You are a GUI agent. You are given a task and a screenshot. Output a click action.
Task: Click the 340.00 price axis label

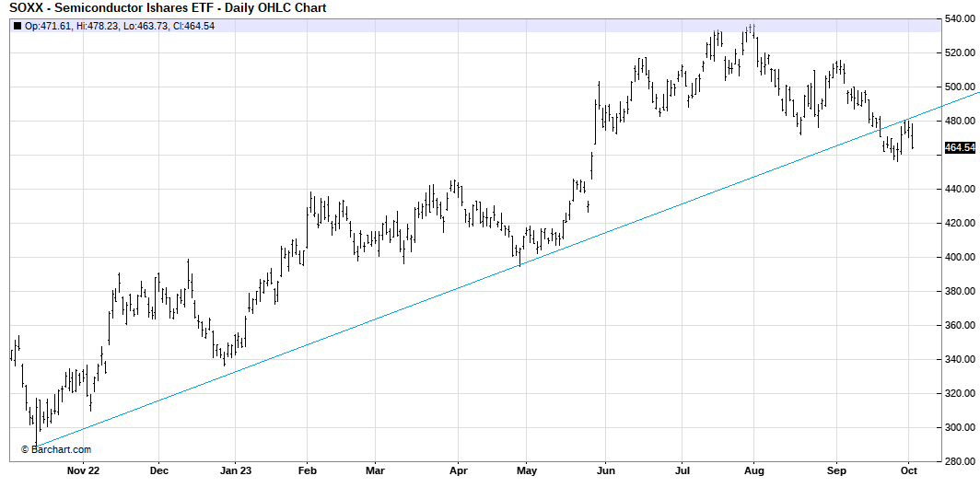coord(960,359)
